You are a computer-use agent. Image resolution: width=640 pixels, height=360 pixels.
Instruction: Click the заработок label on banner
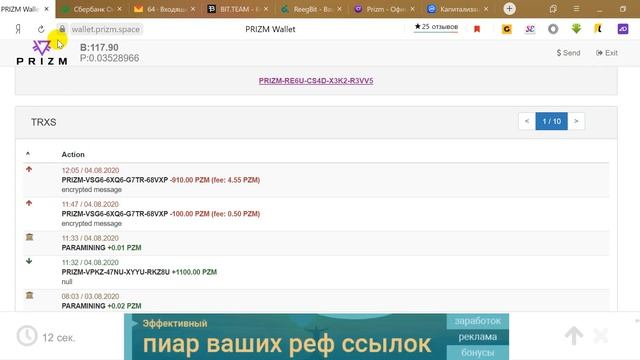tap(478, 321)
